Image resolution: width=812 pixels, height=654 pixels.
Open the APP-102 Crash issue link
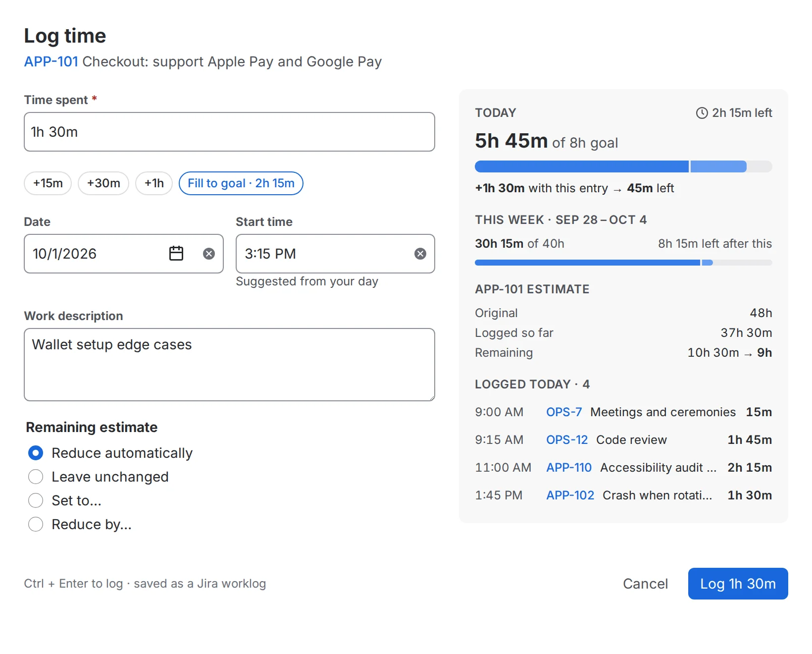570,495
